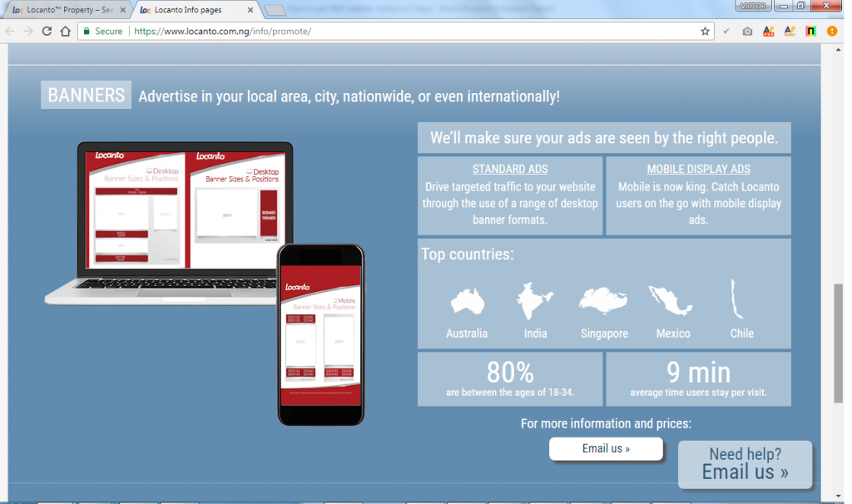
Task: Click "For more information and prices:" text
Action: coord(606,423)
